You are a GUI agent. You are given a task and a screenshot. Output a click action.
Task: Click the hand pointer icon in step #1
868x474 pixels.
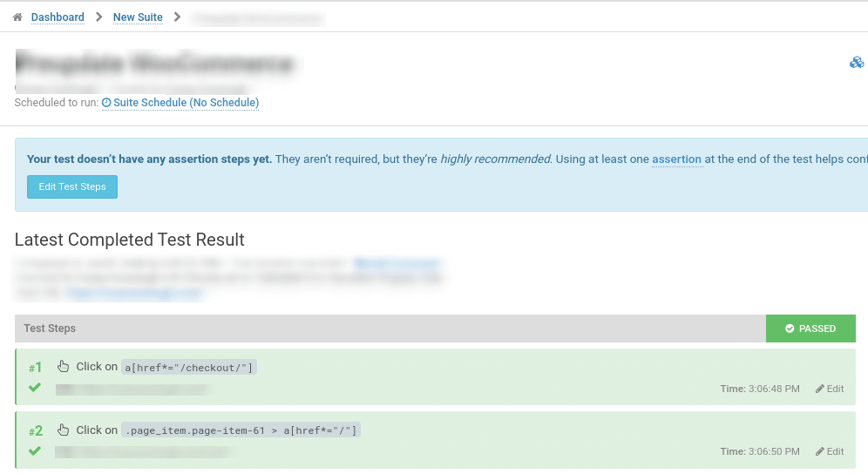point(63,367)
